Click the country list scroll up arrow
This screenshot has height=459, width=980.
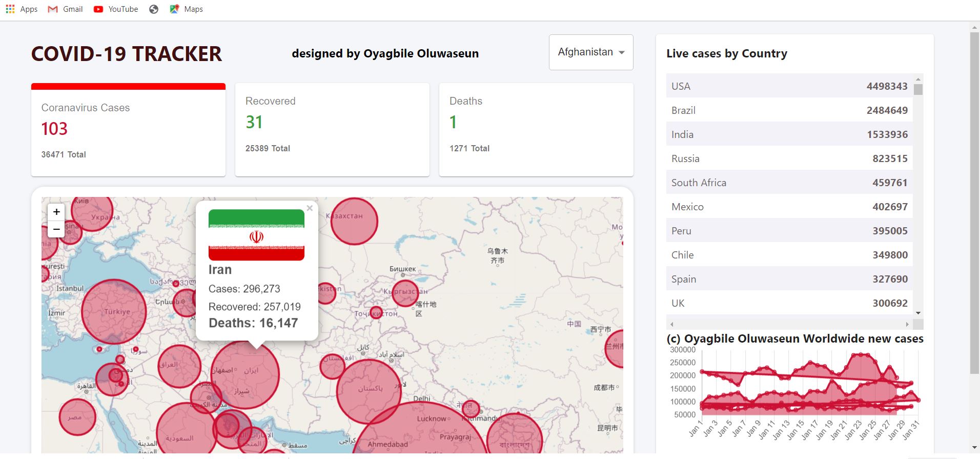pos(918,78)
